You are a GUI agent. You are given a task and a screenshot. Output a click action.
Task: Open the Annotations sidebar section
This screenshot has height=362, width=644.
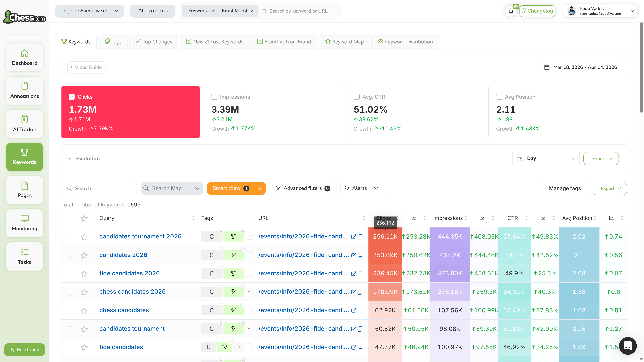tap(25, 90)
